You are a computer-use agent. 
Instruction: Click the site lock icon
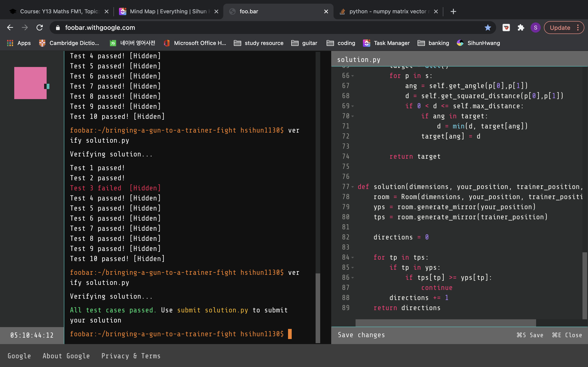tap(58, 28)
